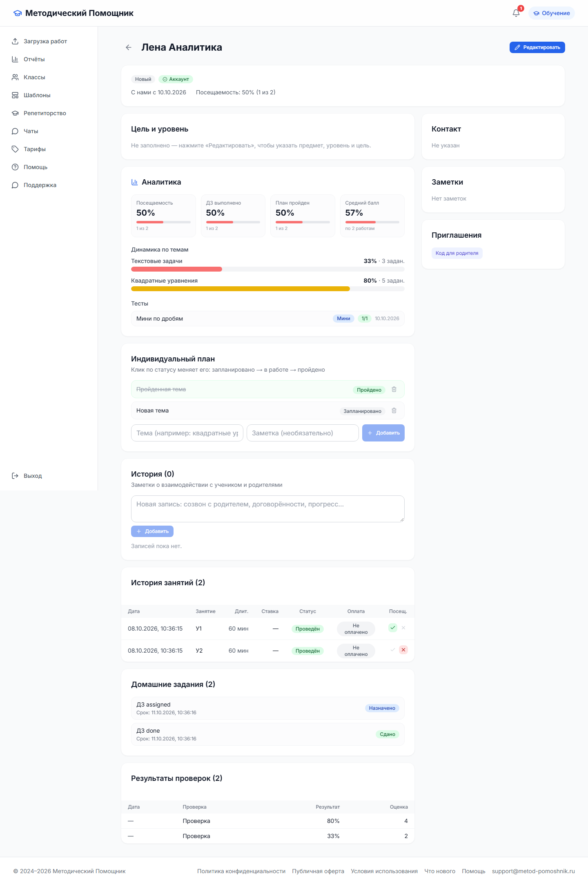Open Политика конфиденциальности footer link
Image resolution: width=588 pixels, height=885 pixels.
[x=241, y=871]
